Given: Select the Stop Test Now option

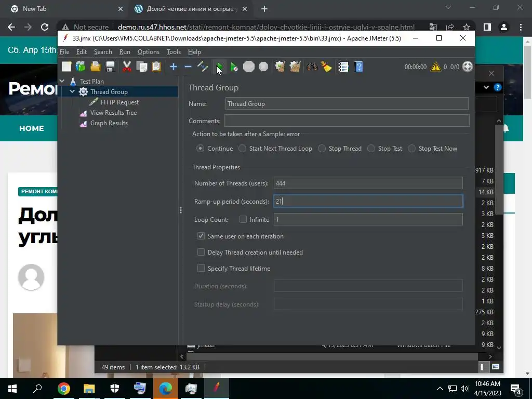Looking at the screenshot, I should point(411,149).
